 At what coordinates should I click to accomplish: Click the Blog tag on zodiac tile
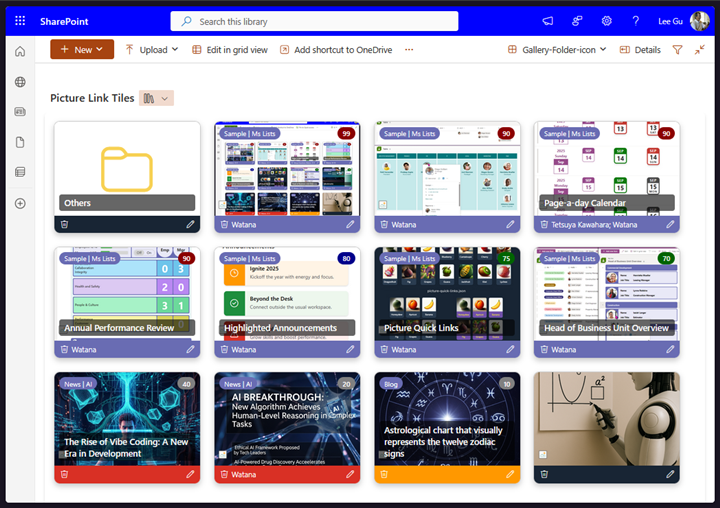[x=391, y=384]
